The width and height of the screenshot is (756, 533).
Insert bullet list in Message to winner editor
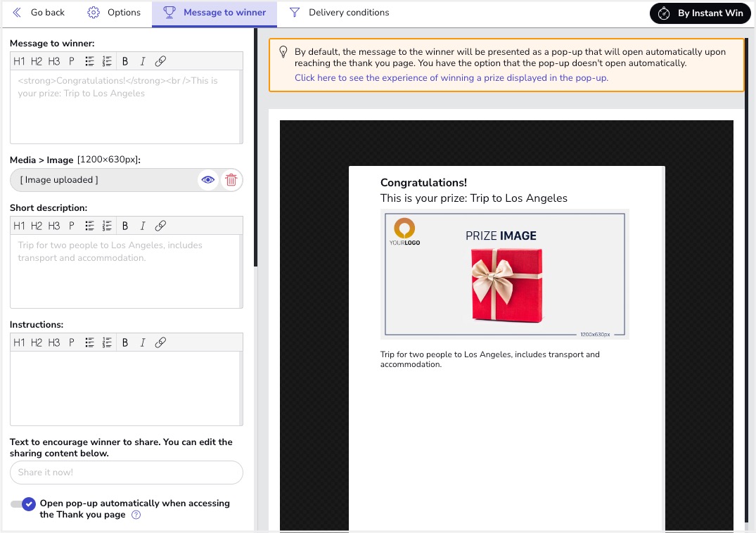[90, 61]
